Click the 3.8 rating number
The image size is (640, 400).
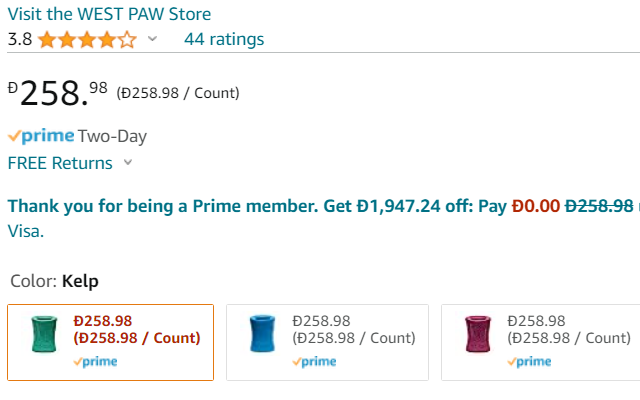(x=20, y=39)
